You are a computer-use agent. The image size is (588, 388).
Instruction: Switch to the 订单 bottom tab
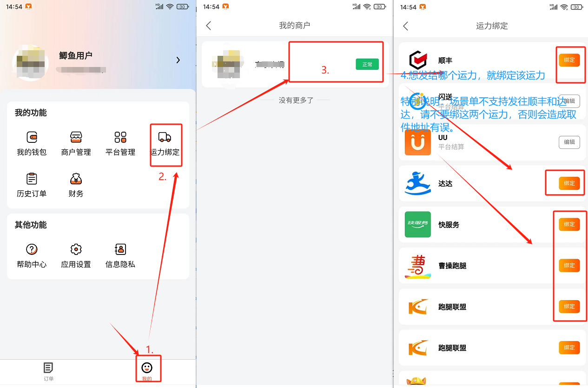coord(48,372)
